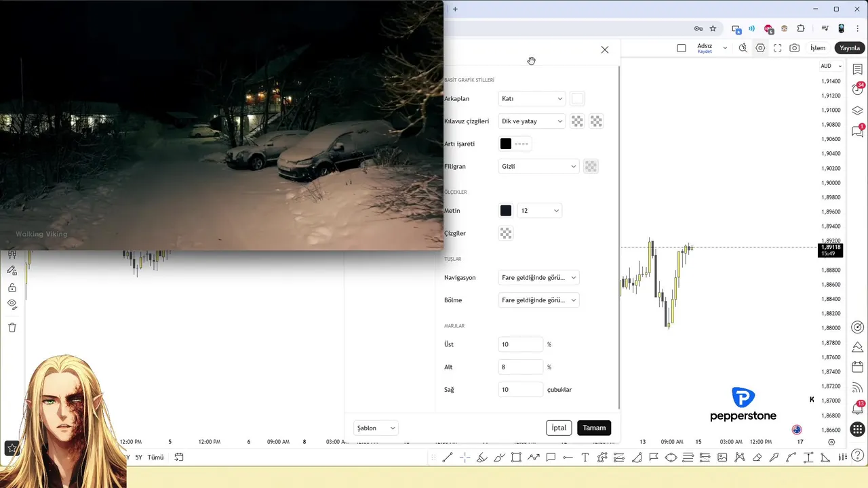This screenshot has height=488, width=868.
Task: Open the chat icon with 1 badge
Action: pos(857,131)
